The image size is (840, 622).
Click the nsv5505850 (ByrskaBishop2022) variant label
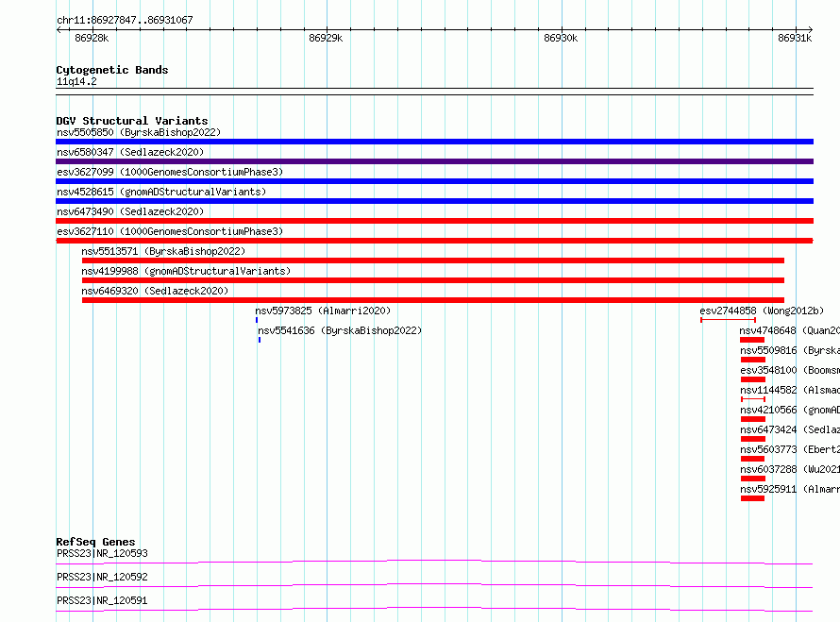click(139, 132)
